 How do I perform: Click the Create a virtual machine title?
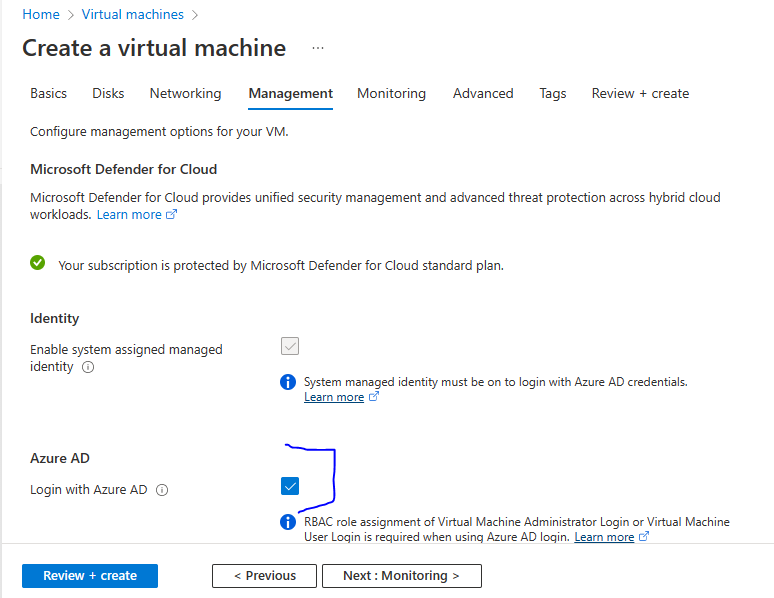[x=154, y=48]
